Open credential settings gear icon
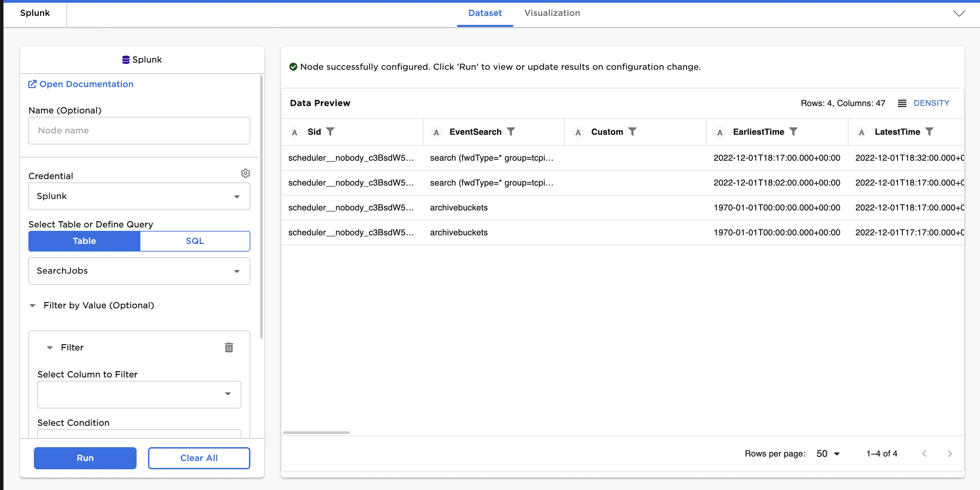Viewport: 980px width, 490px height. pos(246,173)
